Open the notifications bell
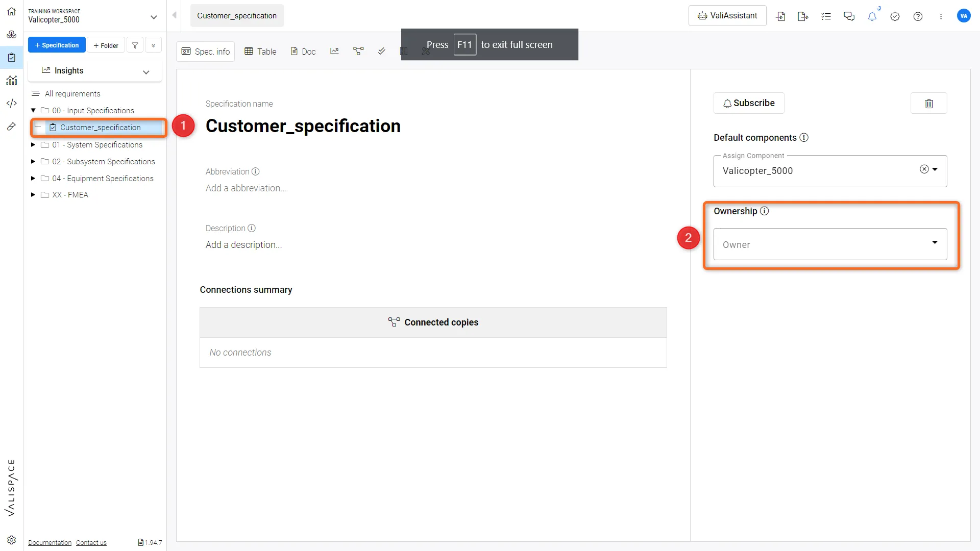The width and height of the screenshot is (980, 551). (x=872, y=16)
